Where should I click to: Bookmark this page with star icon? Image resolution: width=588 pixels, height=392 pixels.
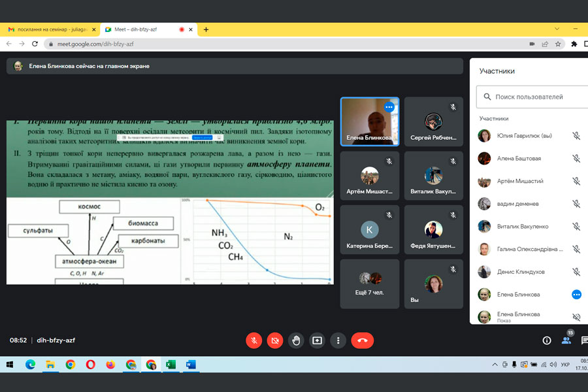click(x=558, y=44)
